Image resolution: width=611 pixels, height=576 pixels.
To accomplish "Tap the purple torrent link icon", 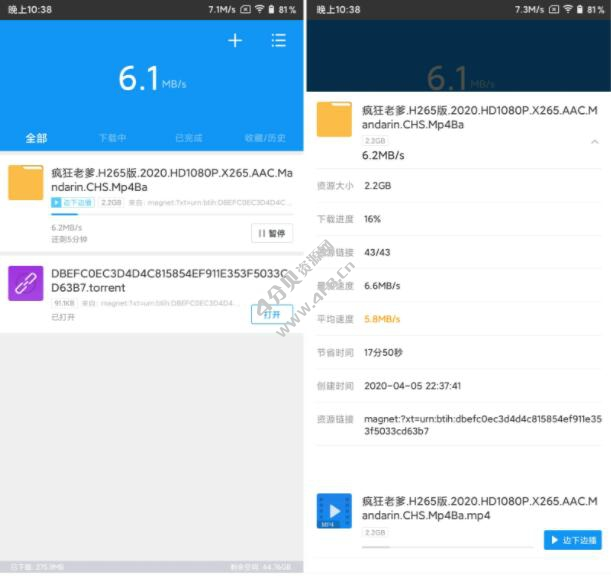I will pos(26,283).
